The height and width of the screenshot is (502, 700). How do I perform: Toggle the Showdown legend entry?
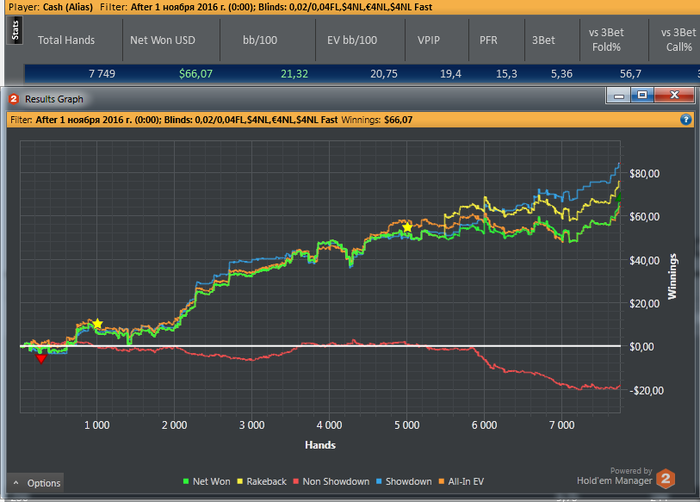(404, 481)
